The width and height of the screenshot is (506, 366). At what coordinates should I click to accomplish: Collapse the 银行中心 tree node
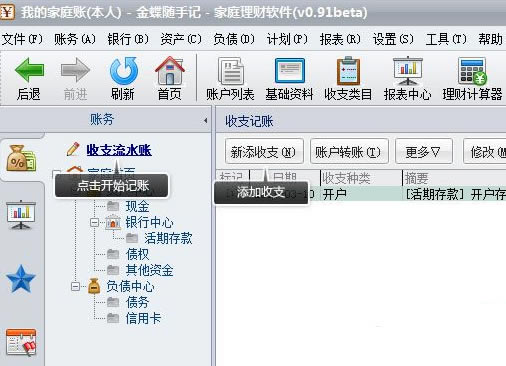(95, 222)
